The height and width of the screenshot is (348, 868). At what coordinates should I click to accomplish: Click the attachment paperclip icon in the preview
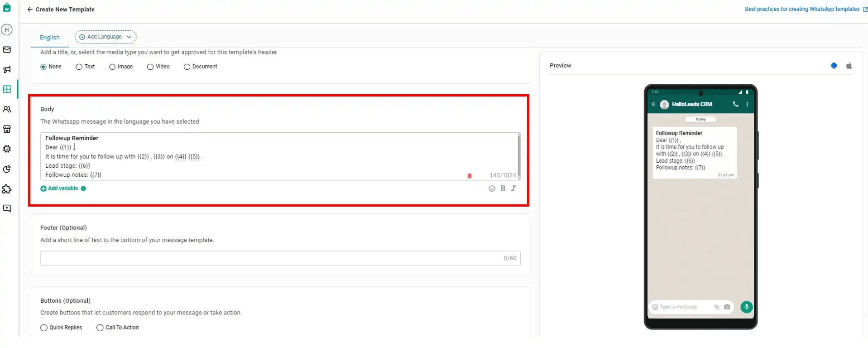coord(717,307)
